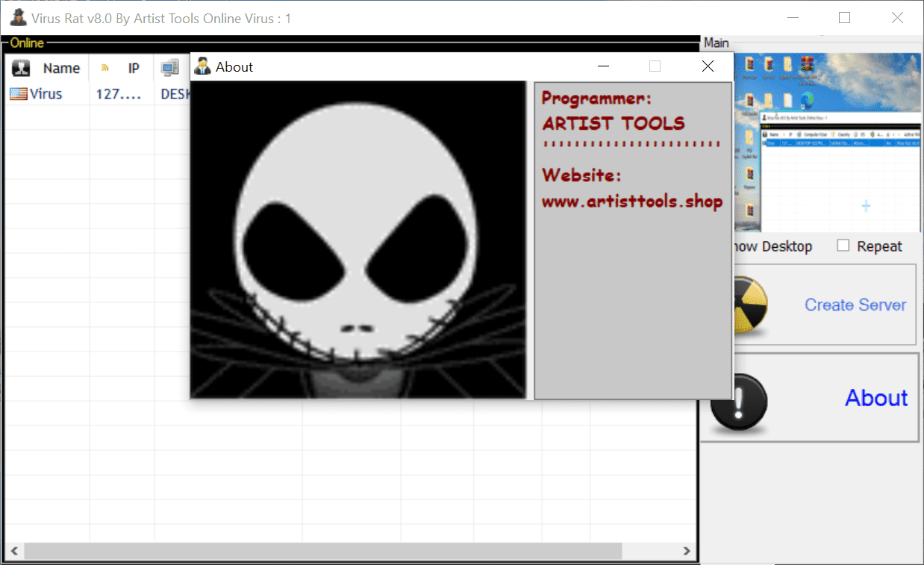
Task: Minimize the main Virus Rat window
Action: click(792, 17)
